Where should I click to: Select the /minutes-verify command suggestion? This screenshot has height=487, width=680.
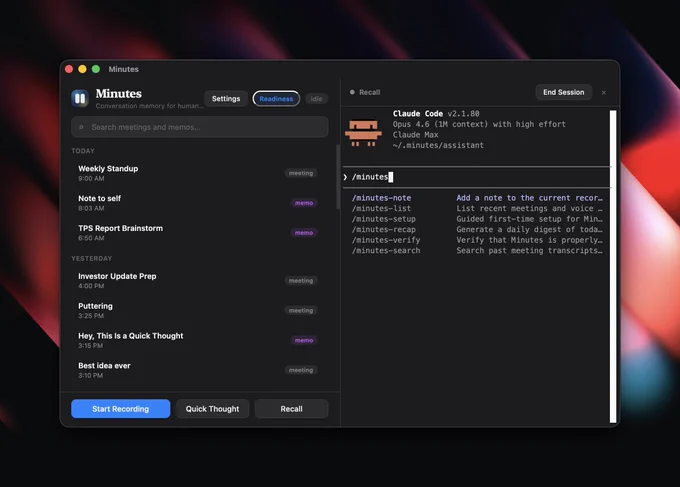click(477, 240)
